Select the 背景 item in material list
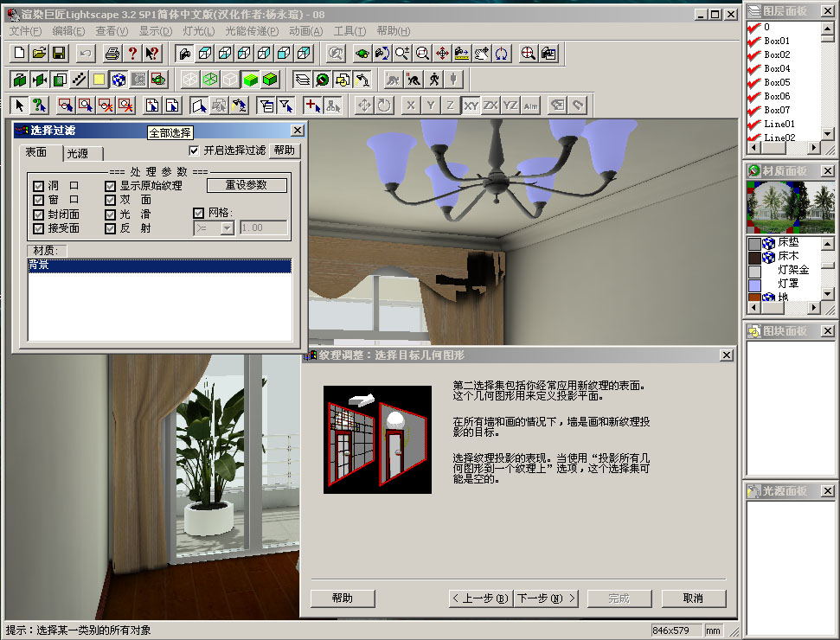This screenshot has height=640, width=840. [160, 266]
